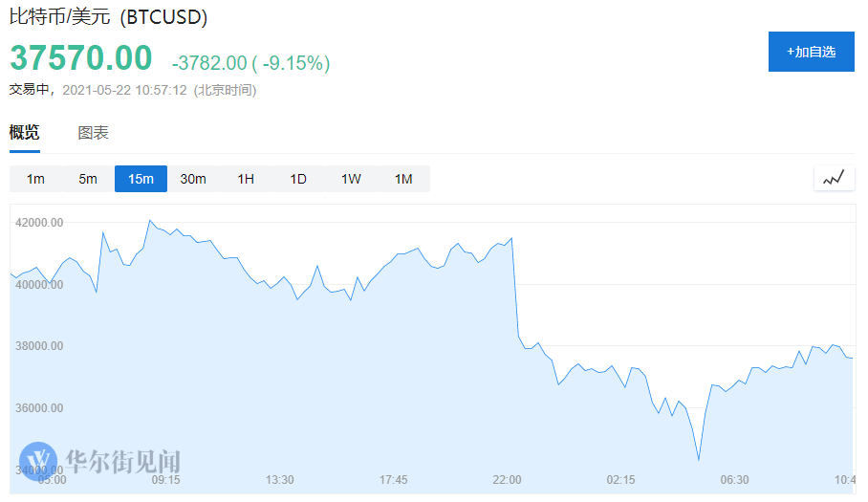Switch chart to 1M monthly interval
The height and width of the screenshot is (502, 868).
[403, 179]
